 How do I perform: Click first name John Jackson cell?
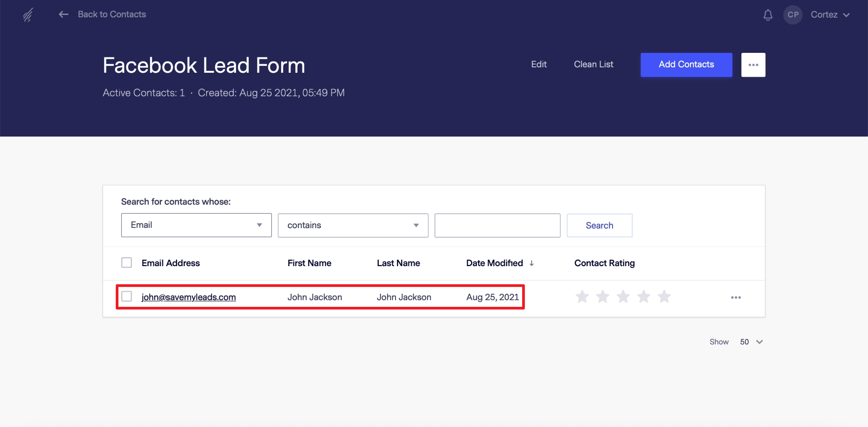tap(315, 297)
